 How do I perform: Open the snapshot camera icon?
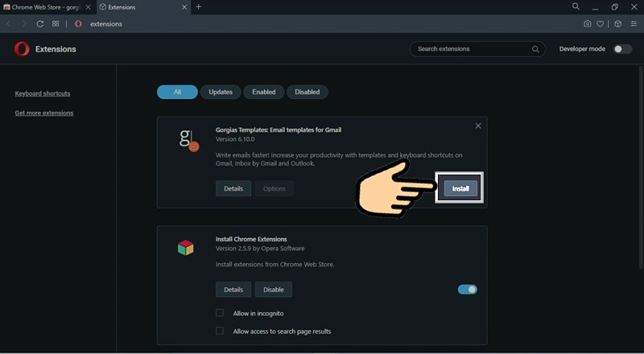588,24
